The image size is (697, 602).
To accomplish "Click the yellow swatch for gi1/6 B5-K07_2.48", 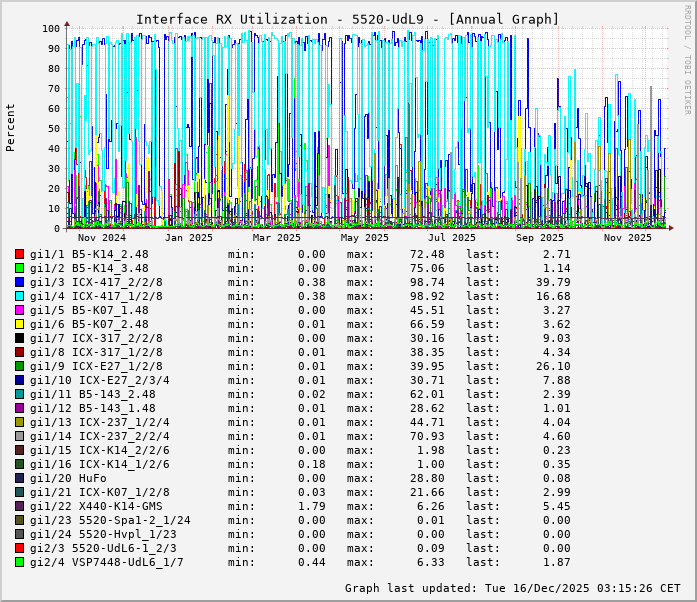I will (19, 324).
